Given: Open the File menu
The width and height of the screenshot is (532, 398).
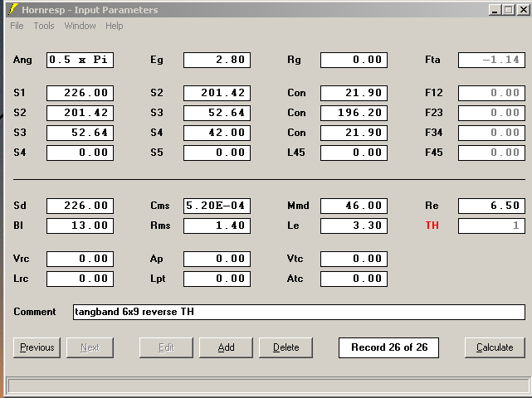Looking at the screenshot, I should tap(17, 26).
